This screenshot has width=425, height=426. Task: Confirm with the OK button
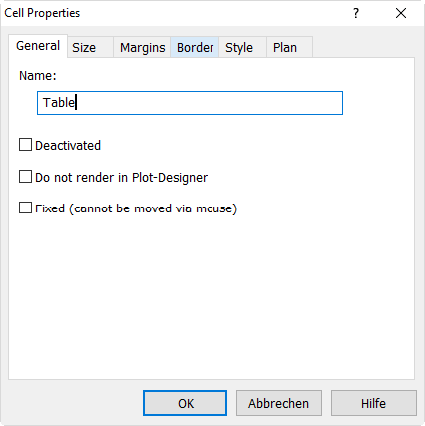point(185,403)
